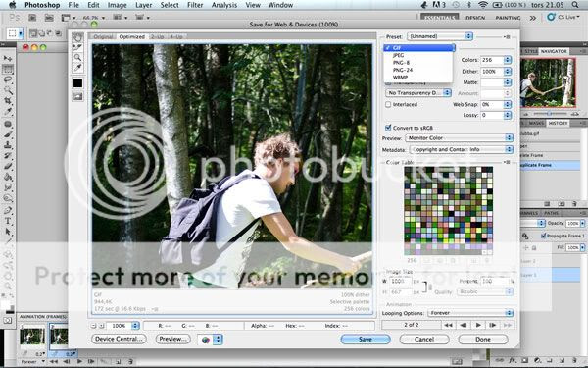Select the Move tool in Photoshop toolbox
Viewport: 588px width, 368px height.
click(x=8, y=58)
